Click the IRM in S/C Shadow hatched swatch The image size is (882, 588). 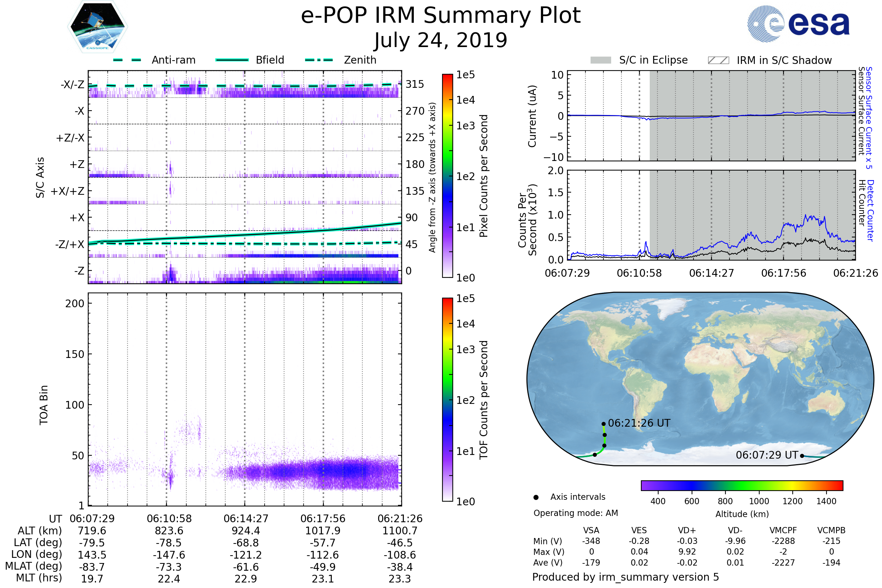(x=718, y=60)
